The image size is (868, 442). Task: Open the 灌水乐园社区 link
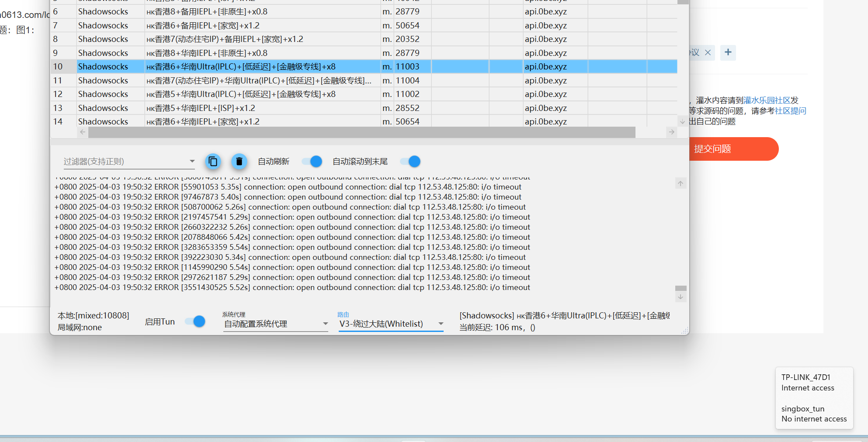(767, 100)
